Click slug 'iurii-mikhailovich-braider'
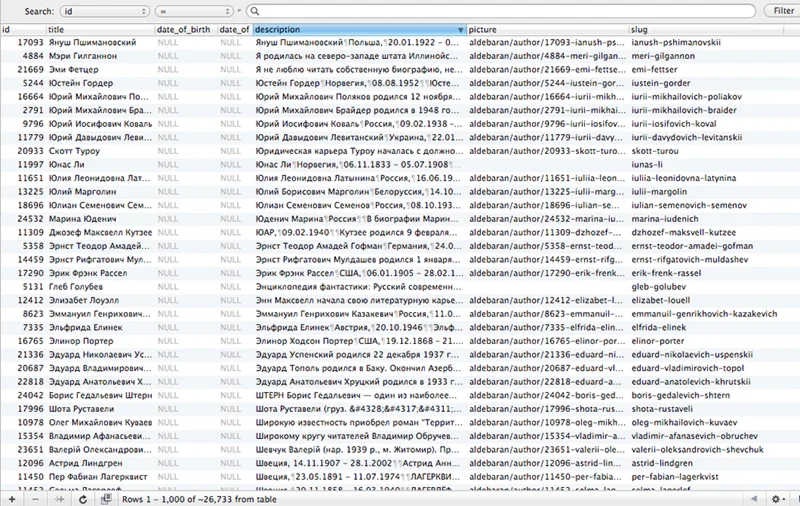 coord(684,110)
